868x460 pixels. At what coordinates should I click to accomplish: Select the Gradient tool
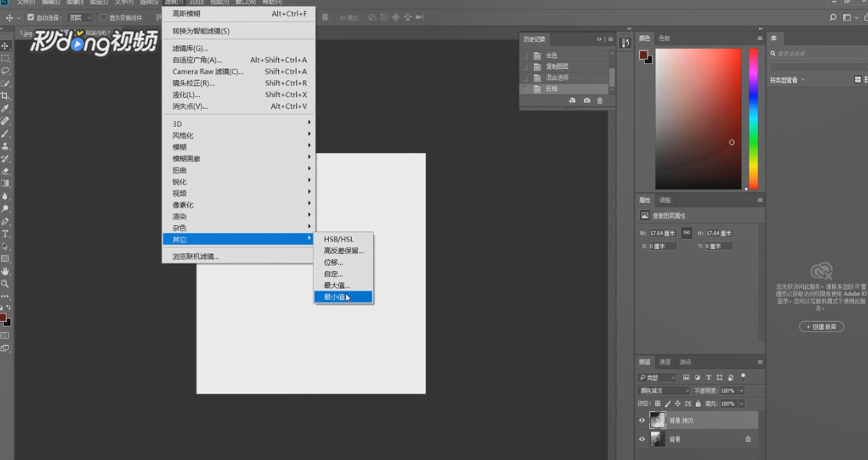[5, 183]
